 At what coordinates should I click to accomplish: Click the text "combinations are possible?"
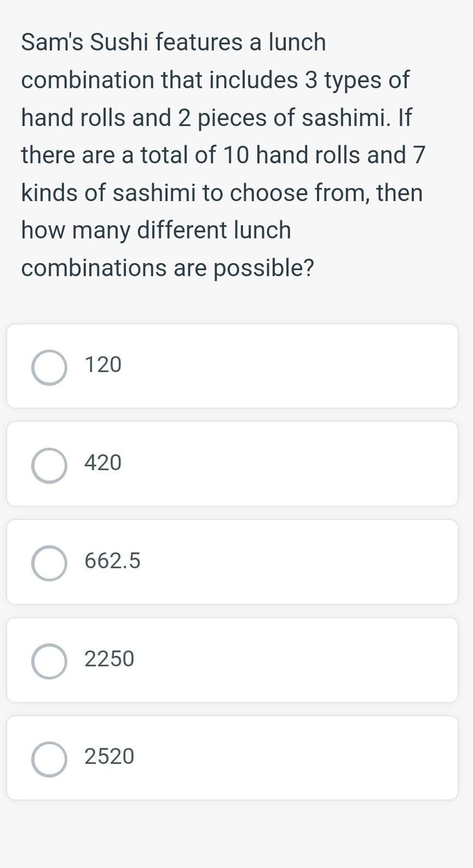click(x=168, y=268)
